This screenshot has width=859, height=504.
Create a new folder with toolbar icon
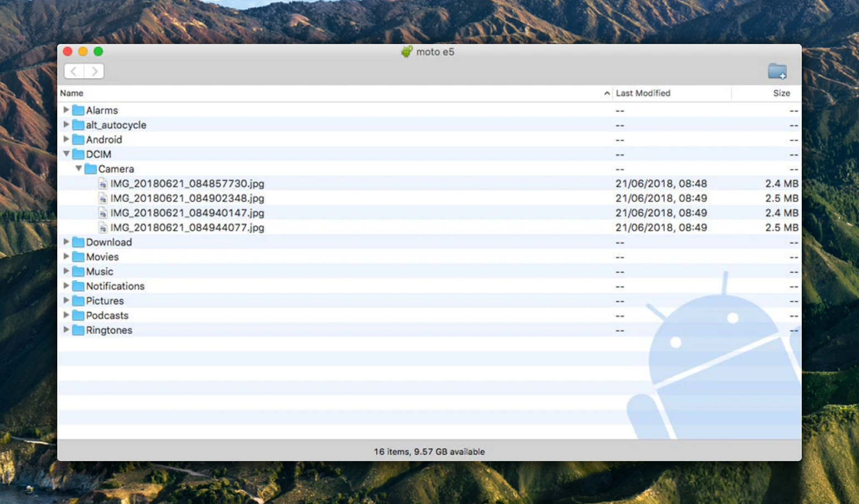click(778, 72)
